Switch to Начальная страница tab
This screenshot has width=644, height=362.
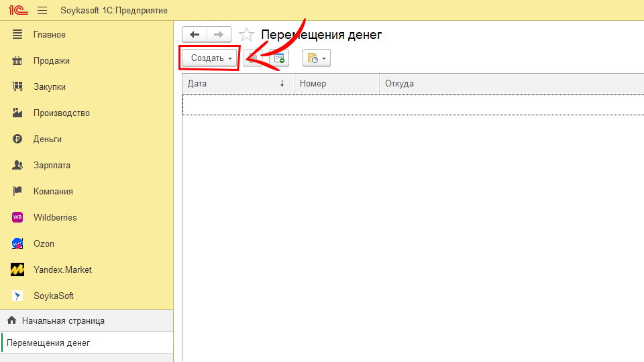point(62,320)
